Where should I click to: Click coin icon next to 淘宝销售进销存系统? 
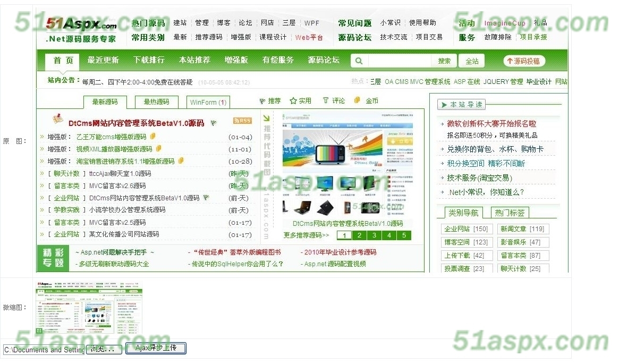point(181,161)
